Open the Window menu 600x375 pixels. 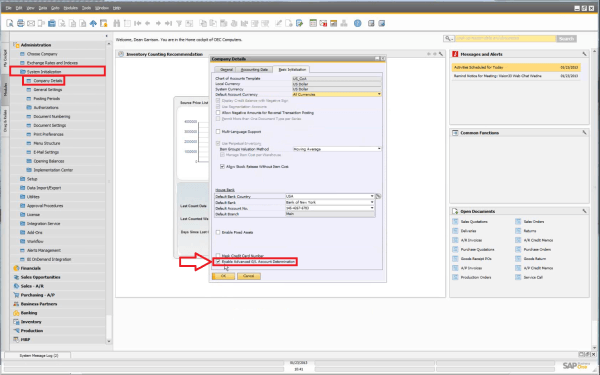(101, 8)
